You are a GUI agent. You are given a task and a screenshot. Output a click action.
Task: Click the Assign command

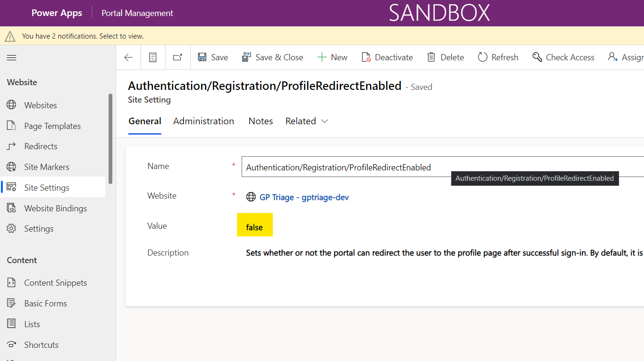point(626,57)
